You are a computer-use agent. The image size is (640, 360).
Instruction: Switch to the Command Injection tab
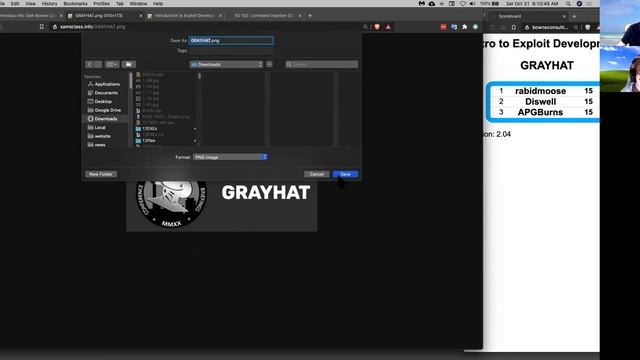[x=264, y=16]
